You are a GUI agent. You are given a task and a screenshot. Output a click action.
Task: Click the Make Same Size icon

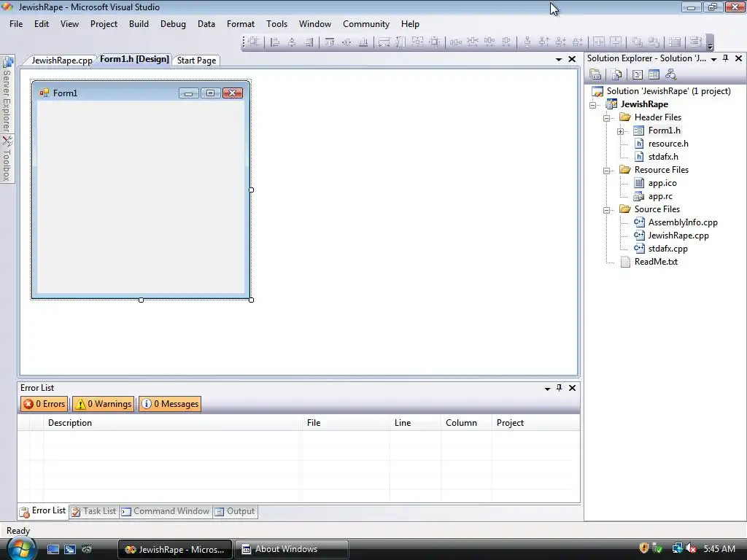[x=418, y=42]
